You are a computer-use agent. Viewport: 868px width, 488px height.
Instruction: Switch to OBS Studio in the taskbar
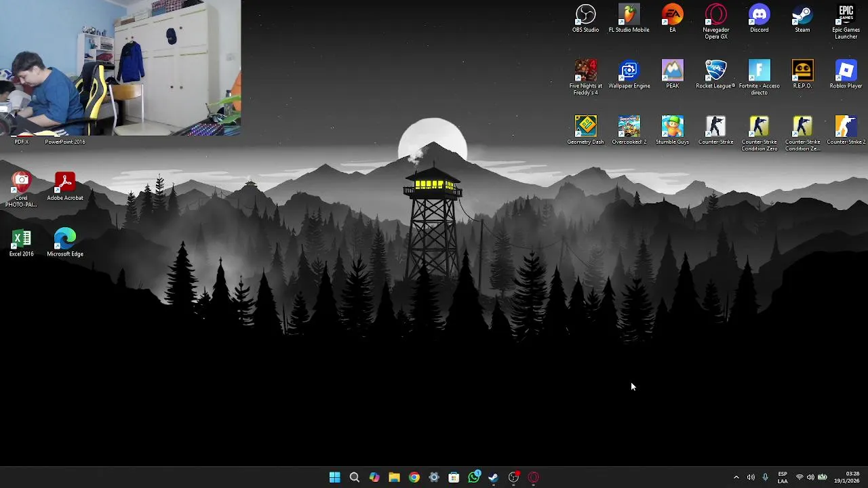coord(513,477)
